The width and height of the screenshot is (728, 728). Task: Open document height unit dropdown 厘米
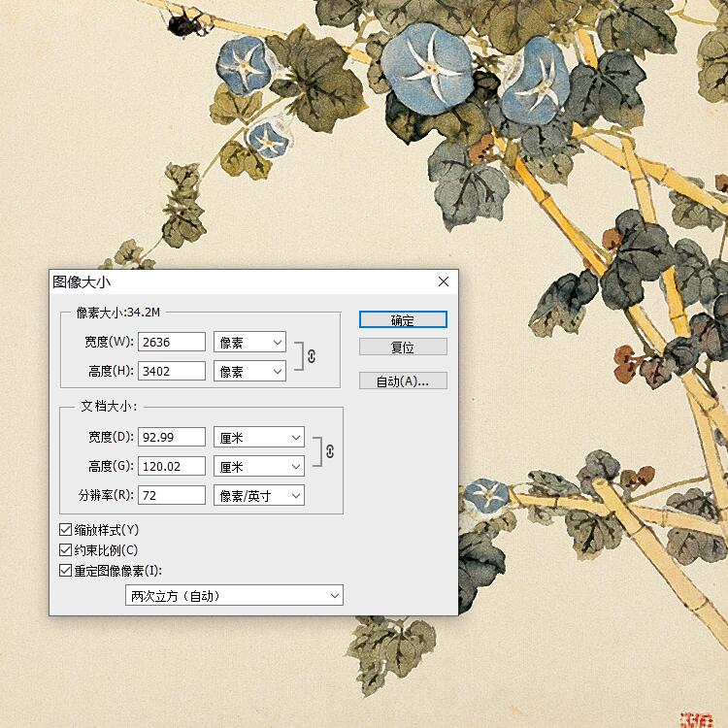tap(259, 466)
